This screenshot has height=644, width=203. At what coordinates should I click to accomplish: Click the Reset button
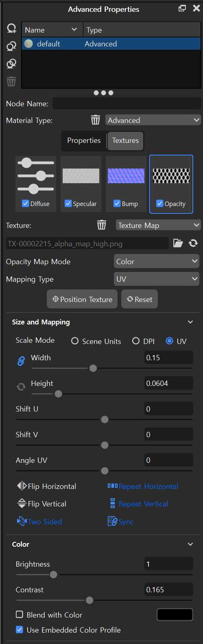[140, 299]
